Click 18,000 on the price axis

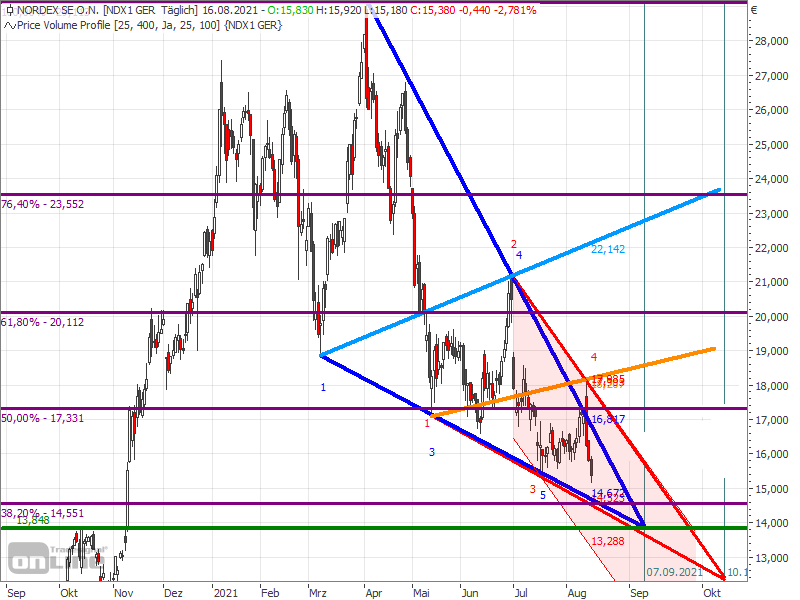point(772,386)
